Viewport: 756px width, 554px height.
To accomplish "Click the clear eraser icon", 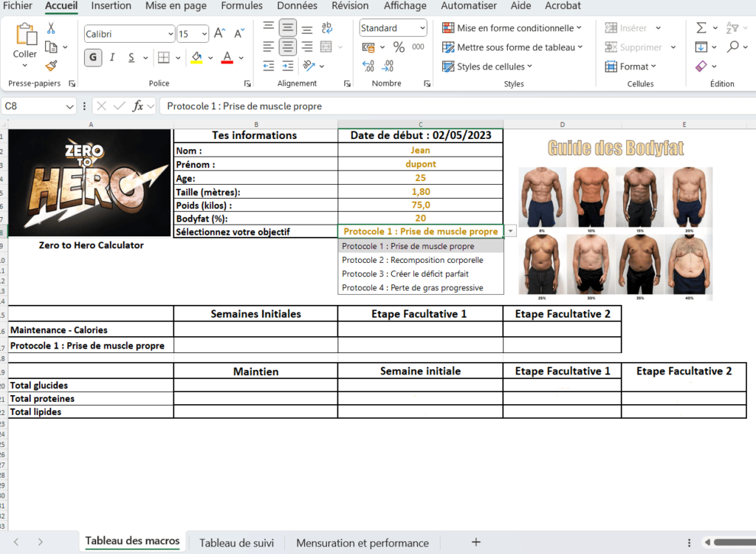I will point(701,66).
